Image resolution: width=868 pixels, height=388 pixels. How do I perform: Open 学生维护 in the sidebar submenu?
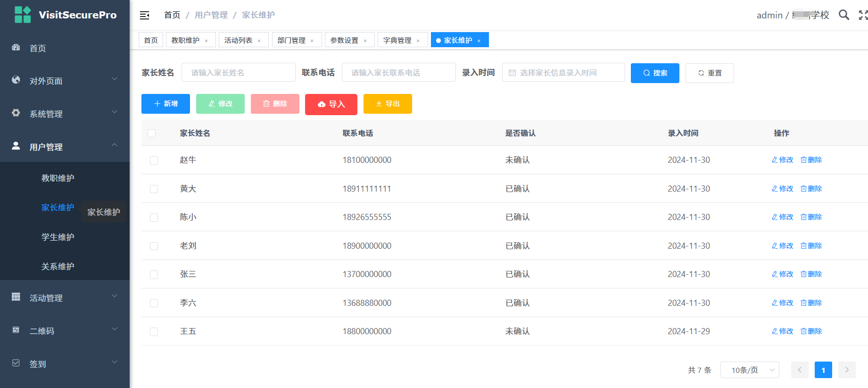point(58,237)
